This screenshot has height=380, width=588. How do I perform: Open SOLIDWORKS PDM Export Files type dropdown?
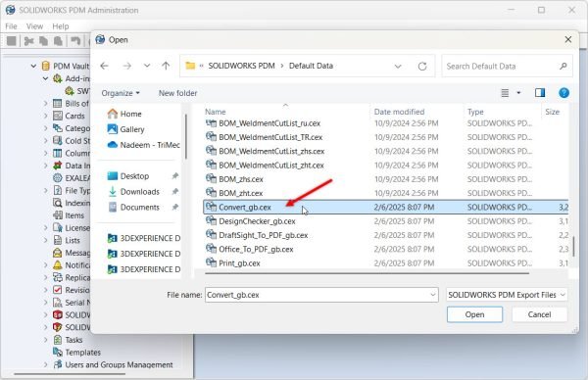point(507,295)
